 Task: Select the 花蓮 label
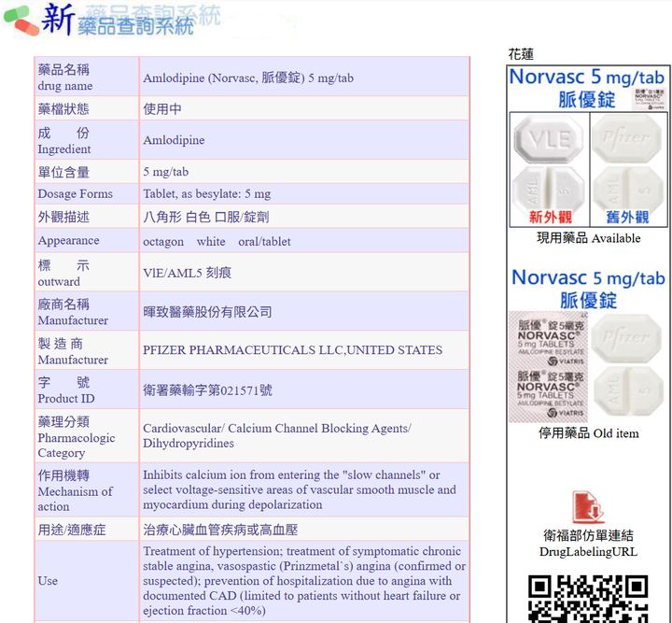521,54
